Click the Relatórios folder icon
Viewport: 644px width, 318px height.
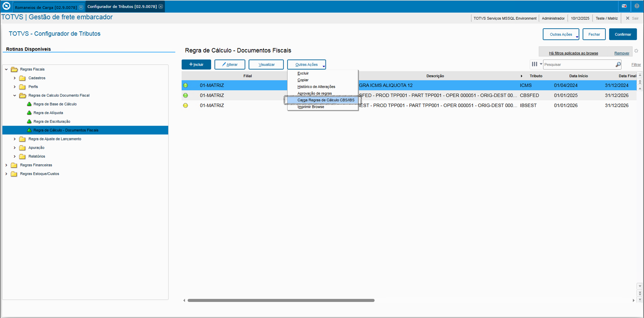22,156
